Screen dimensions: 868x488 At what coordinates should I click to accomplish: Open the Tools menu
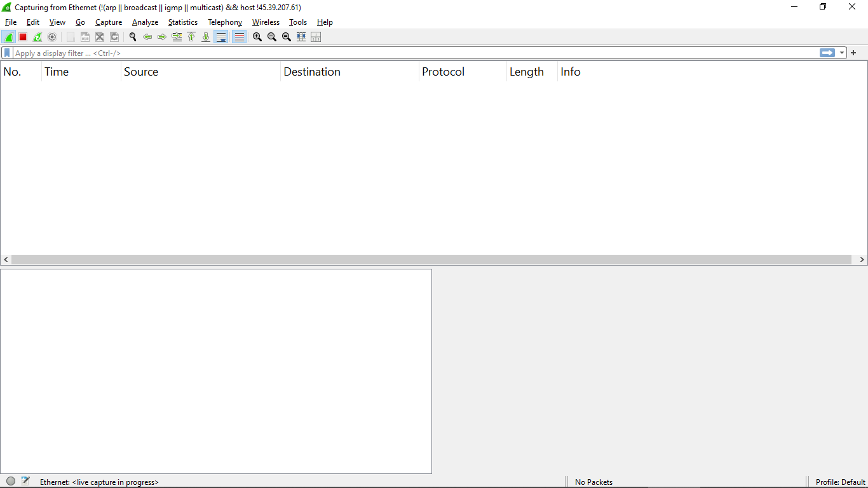298,22
